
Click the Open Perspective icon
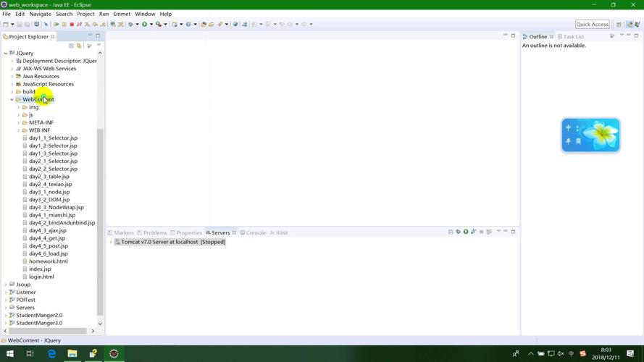coord(619,24)
